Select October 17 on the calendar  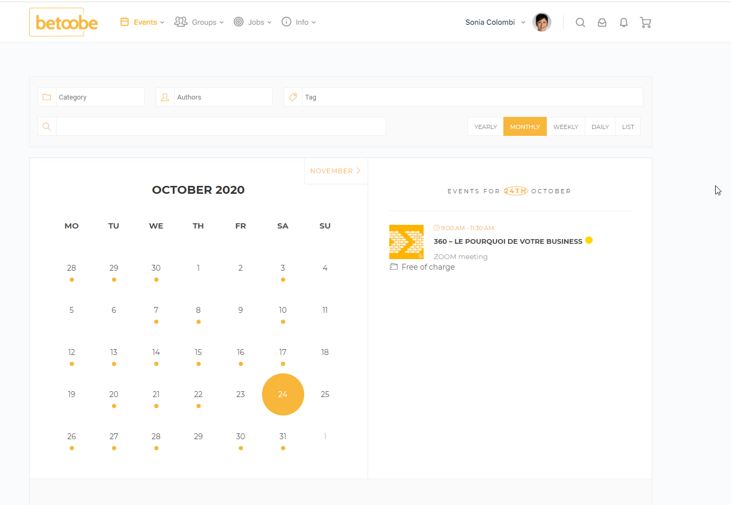(283, 354)
